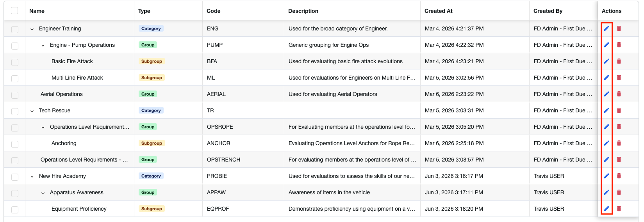Screen dimensions: 644x222
Task: Delete the Apparatus Awareness group
Action: [x=619, y=192]
